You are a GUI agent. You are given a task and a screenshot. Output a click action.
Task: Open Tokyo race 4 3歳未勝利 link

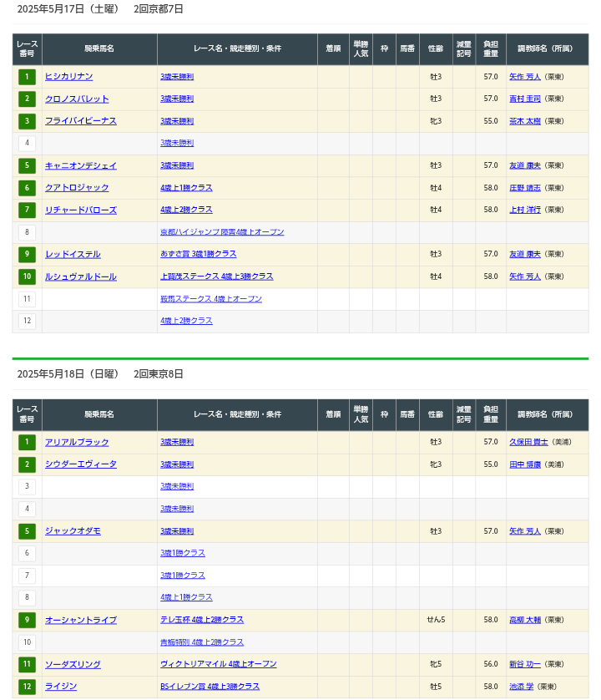(177, 509)
